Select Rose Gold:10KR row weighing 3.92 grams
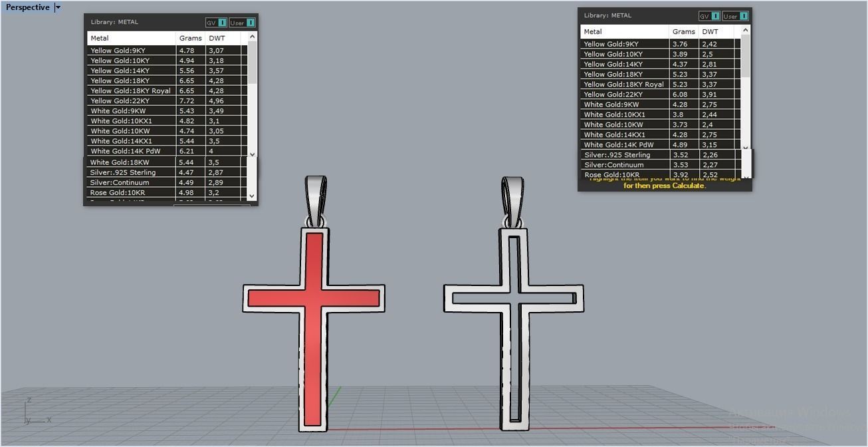This screenshot has height=447, width=868. click(x=660, y=175)
